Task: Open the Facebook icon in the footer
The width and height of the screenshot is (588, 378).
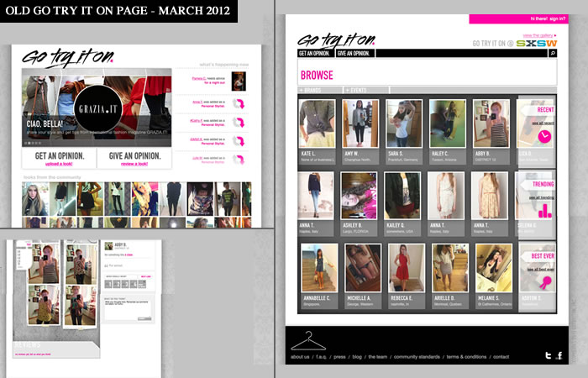Action: [559, 355]
